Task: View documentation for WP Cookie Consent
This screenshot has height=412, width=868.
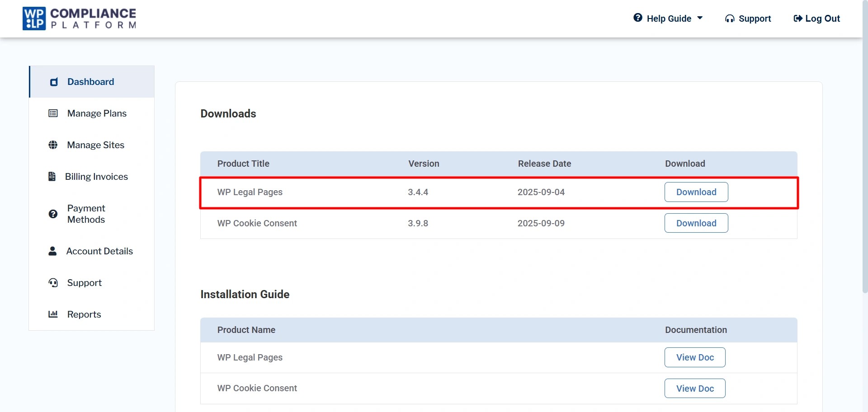Action: click(x=694, y=389)
